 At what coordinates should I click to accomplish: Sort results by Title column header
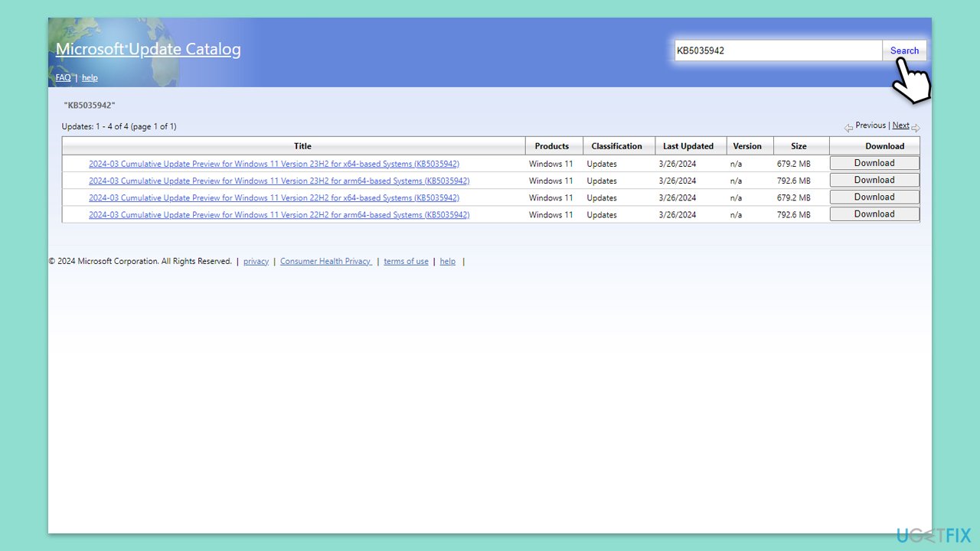point(302,146)
